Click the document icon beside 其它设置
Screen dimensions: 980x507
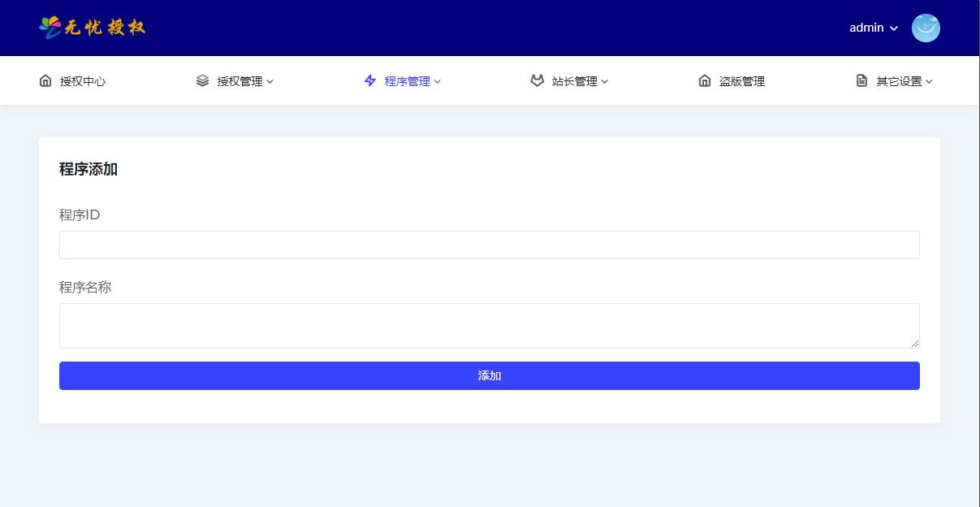click(861, 80)
